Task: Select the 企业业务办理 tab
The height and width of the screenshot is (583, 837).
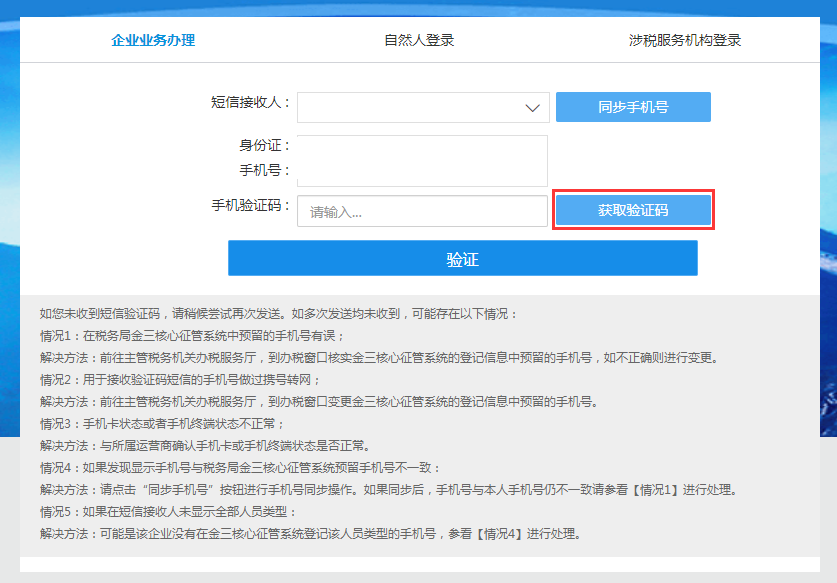Action: click(x=152, y=41)
